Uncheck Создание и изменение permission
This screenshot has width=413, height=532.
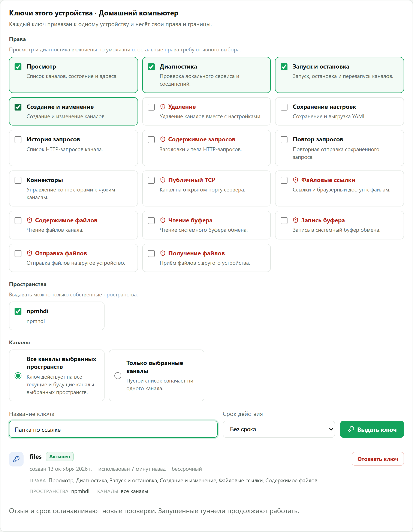[18, 107]
